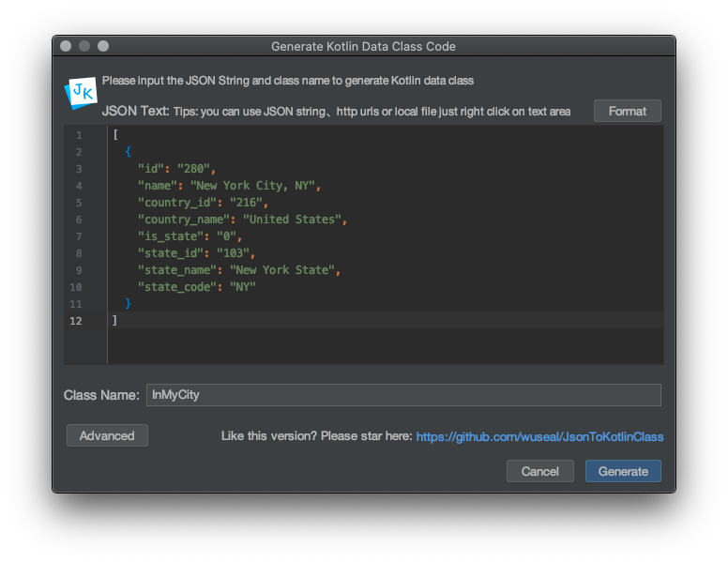
Task: Click the window minimize button
Action: coord(84,46)
